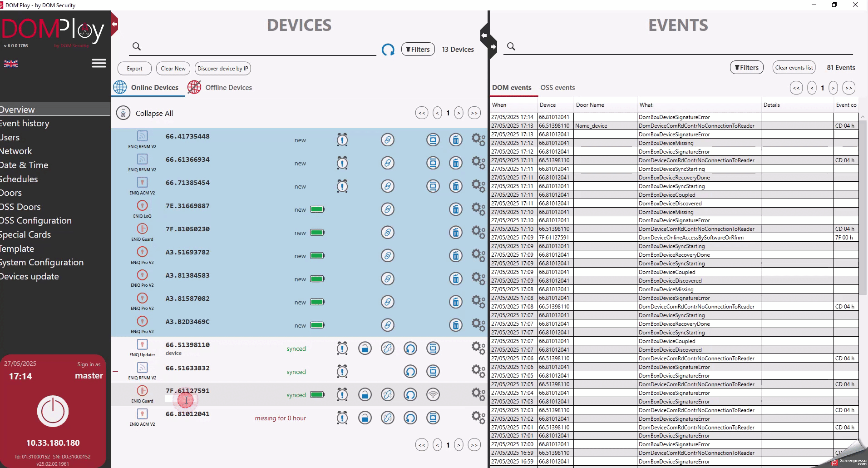Click link icon for device A3.81587082
The image size is (868, 468).
388,302
